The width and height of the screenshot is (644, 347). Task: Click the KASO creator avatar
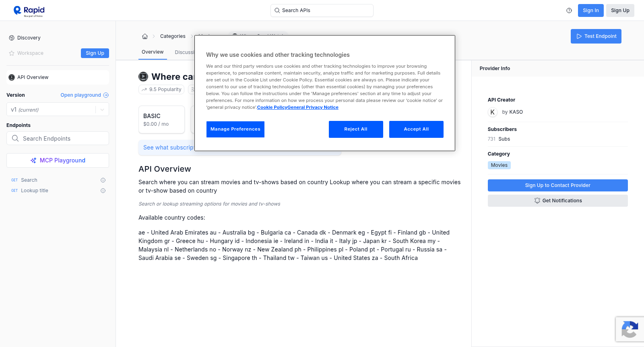tap(493, 112)
